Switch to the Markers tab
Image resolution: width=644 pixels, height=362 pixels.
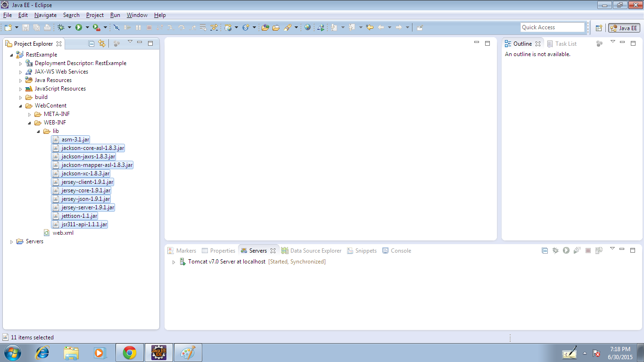[x=182, y=251]
